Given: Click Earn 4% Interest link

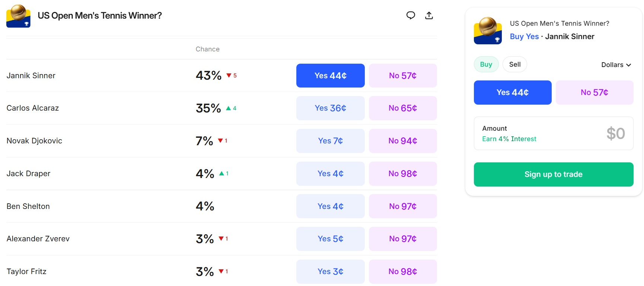Looking at the screenshot, I should pos(509,139).
